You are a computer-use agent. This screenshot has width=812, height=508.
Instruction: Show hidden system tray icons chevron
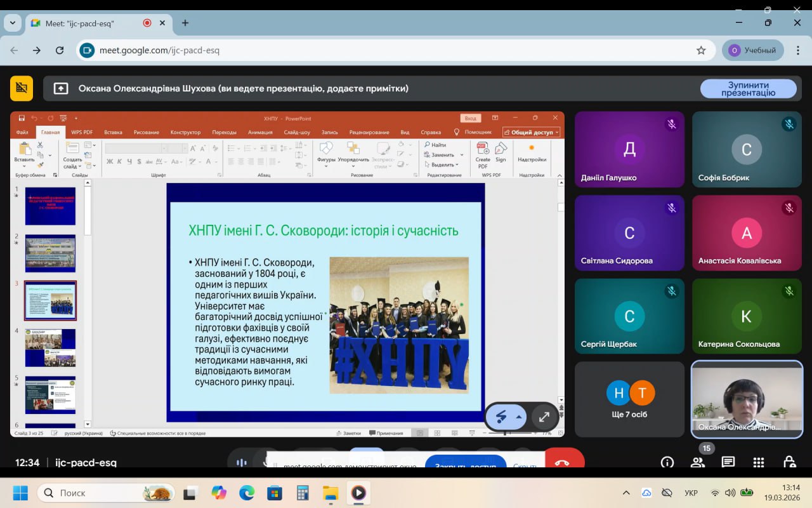coord(626,493)
